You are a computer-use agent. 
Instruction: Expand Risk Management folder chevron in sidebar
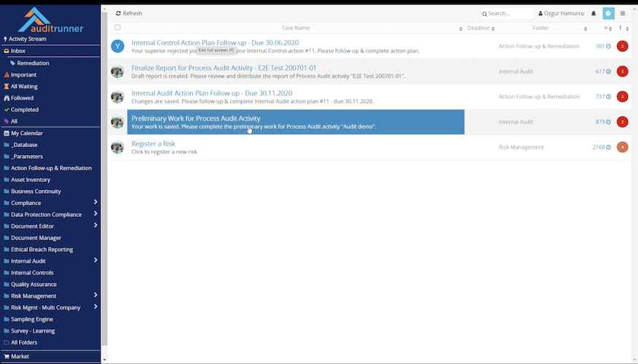tap(95, 296)
